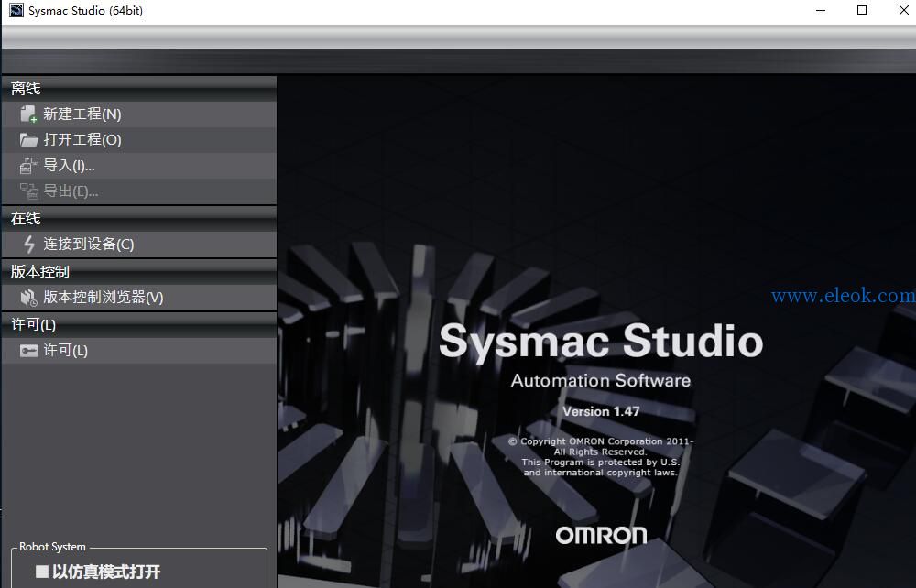Maximize the Sysmac Studio window
This screenshot has width=916, height=588.
coord(862,10)
